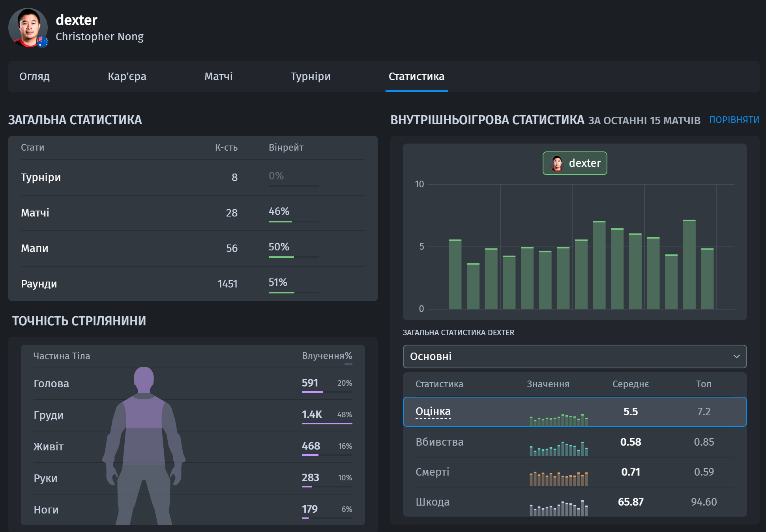
Task: Click the К-сть column header
Action: coord(226,147)
